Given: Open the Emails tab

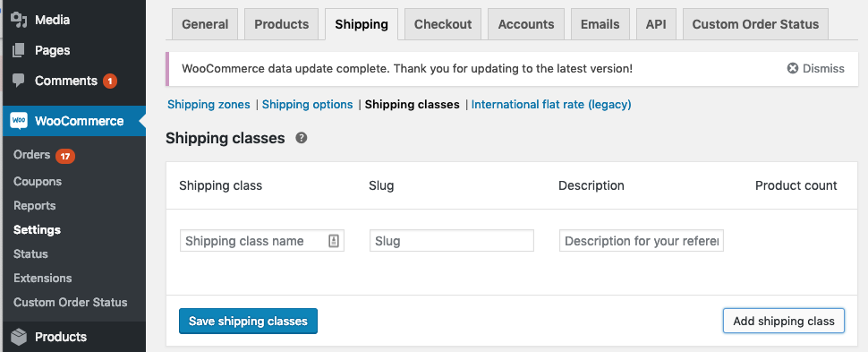Looking at the screenshot, I should pyautogui.click(x=600, y=24).
